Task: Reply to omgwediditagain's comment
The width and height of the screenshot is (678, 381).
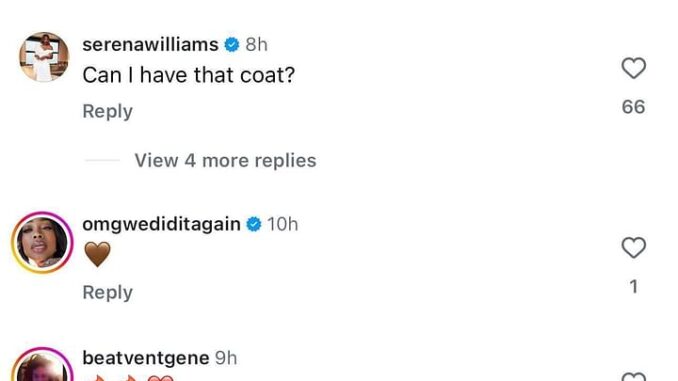Action: coord(107,292)
